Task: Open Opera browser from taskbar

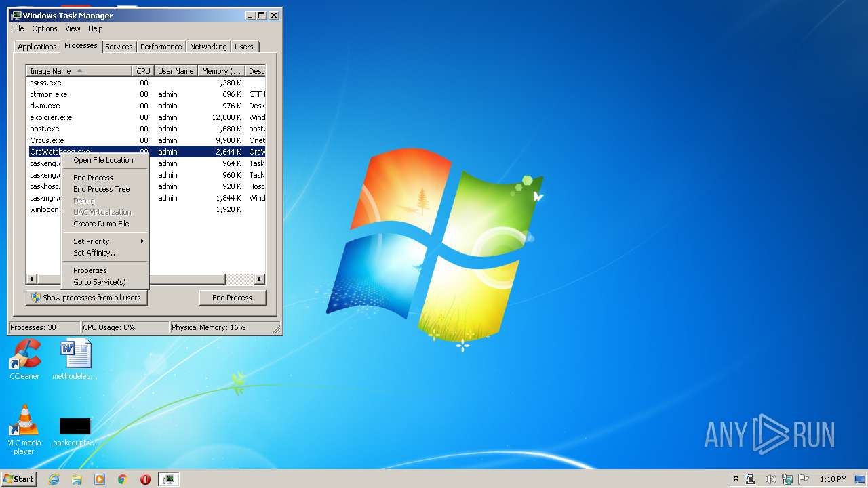Action: [145, 479]
